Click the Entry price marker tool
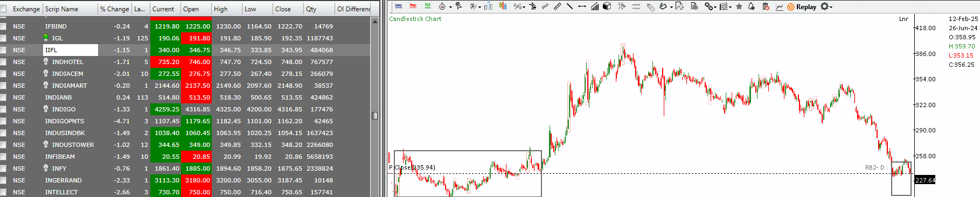Image resolution: width=980 pixels, height=197 pixels. click(399, 6)
